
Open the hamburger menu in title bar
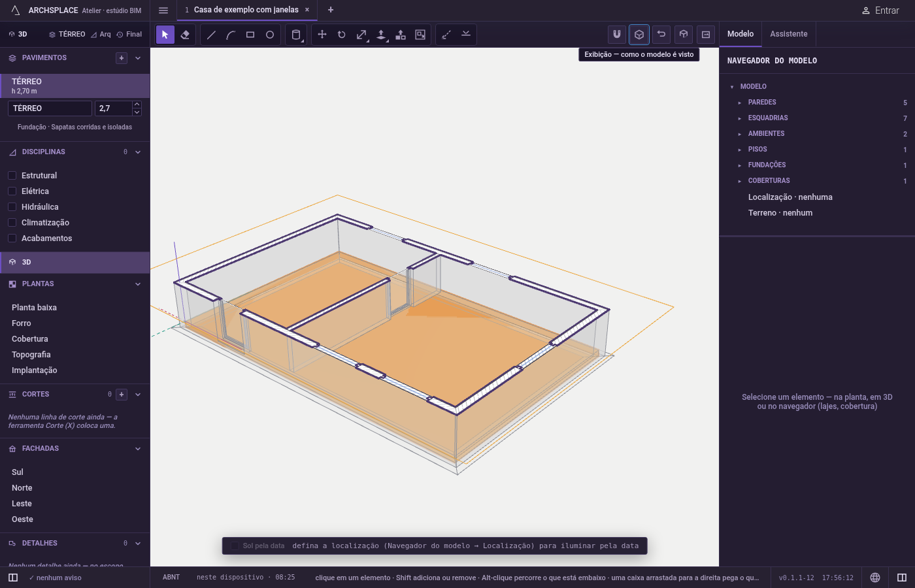[x=163, y=10]
